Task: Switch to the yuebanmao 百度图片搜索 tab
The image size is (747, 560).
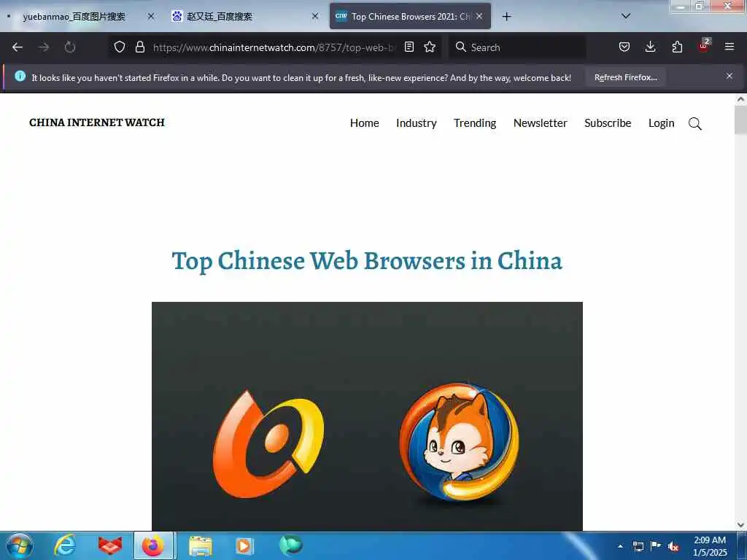Action: point(74,17)
